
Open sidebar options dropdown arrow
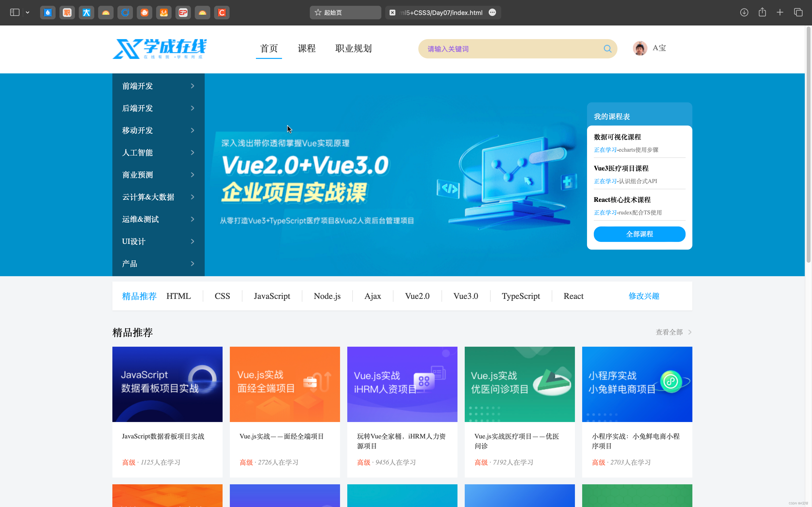pyautogui.click(x=28, y=12)
